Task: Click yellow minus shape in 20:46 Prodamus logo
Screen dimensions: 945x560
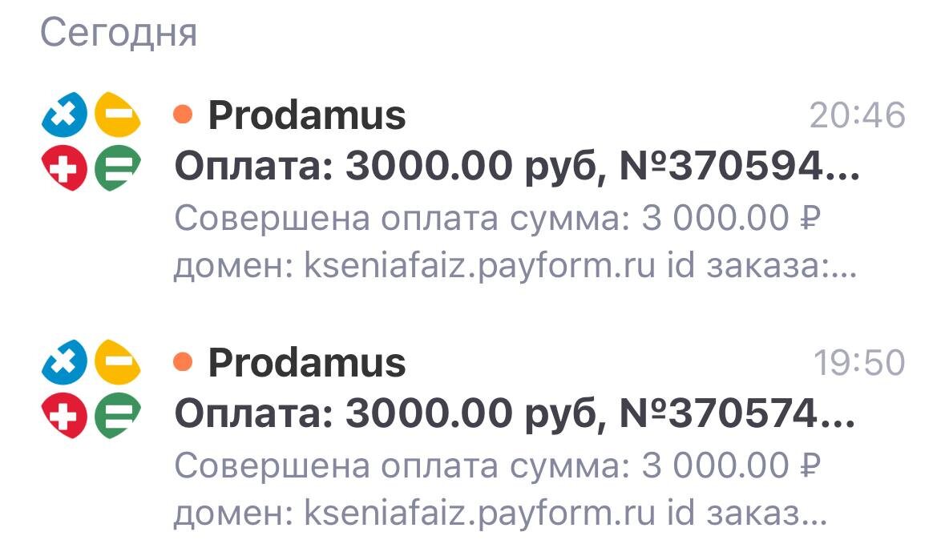Action: pos(117,116)
